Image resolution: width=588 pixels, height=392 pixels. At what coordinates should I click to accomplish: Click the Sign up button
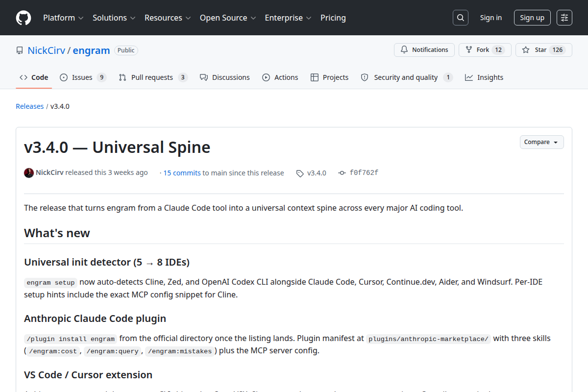pos(532,18)
